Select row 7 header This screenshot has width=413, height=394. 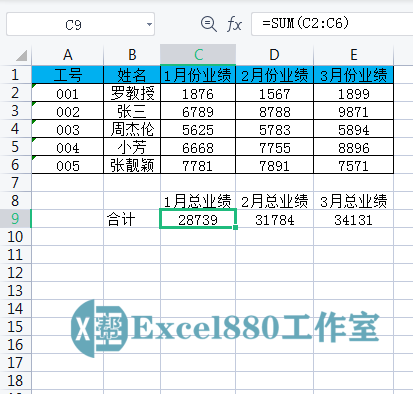click(x=15, y=183)
